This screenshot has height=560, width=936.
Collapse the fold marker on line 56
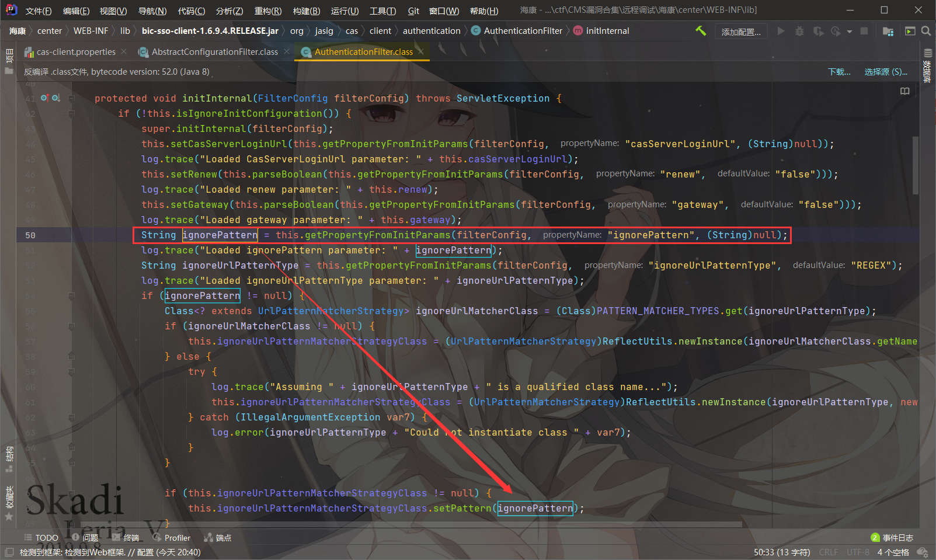71,326
